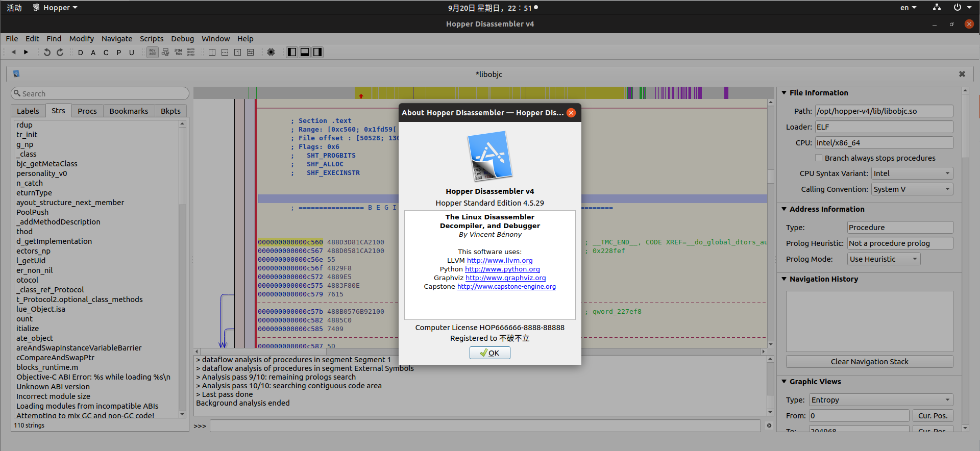Toggle the right inspector panel

click(x=317, y=52)
